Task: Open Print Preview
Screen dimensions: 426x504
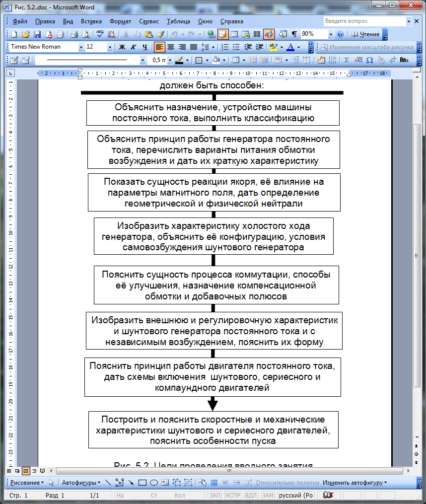Action: tap(86, 34)
